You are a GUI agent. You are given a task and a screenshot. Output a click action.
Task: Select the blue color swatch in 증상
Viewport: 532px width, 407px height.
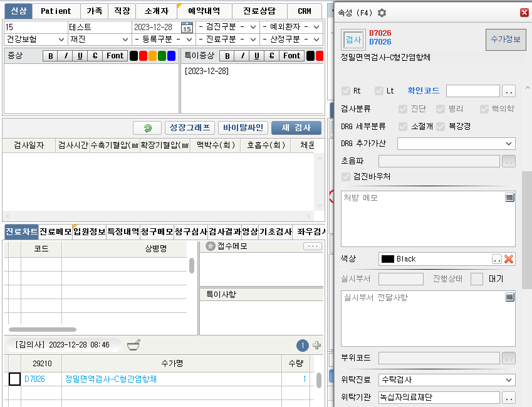[171, 56]
